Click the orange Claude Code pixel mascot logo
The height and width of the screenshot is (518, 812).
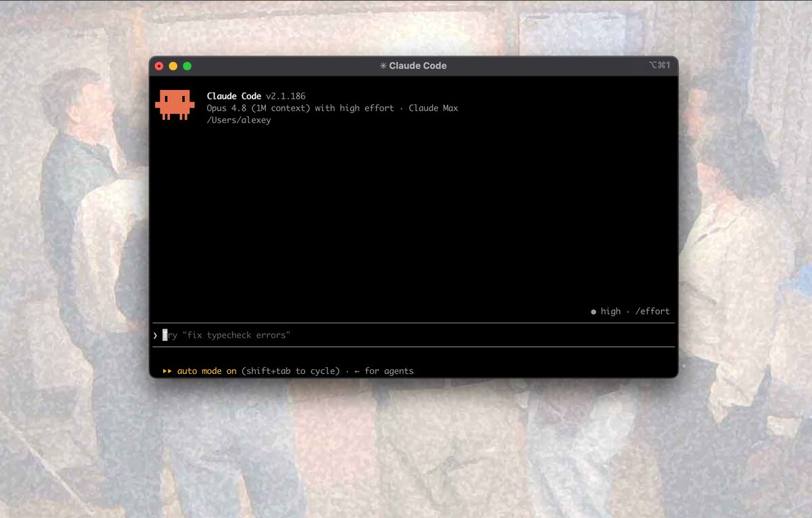pos(175,105)
